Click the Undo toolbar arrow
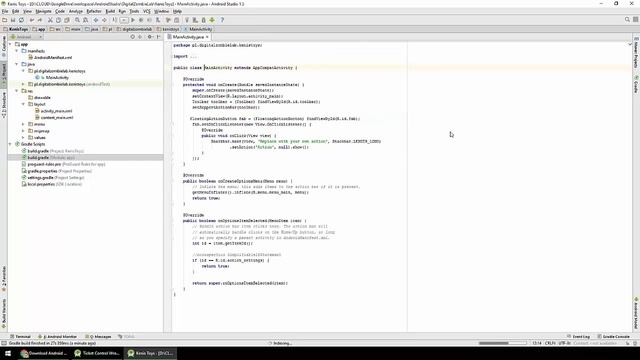640x360 pixels. tap(31, 20)
